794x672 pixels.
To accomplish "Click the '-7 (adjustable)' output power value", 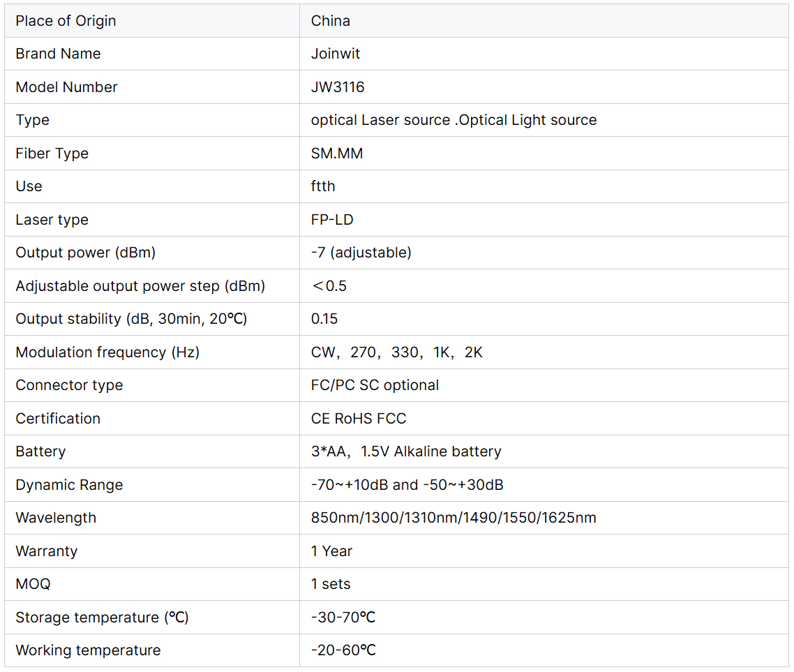I will (361, 253).
